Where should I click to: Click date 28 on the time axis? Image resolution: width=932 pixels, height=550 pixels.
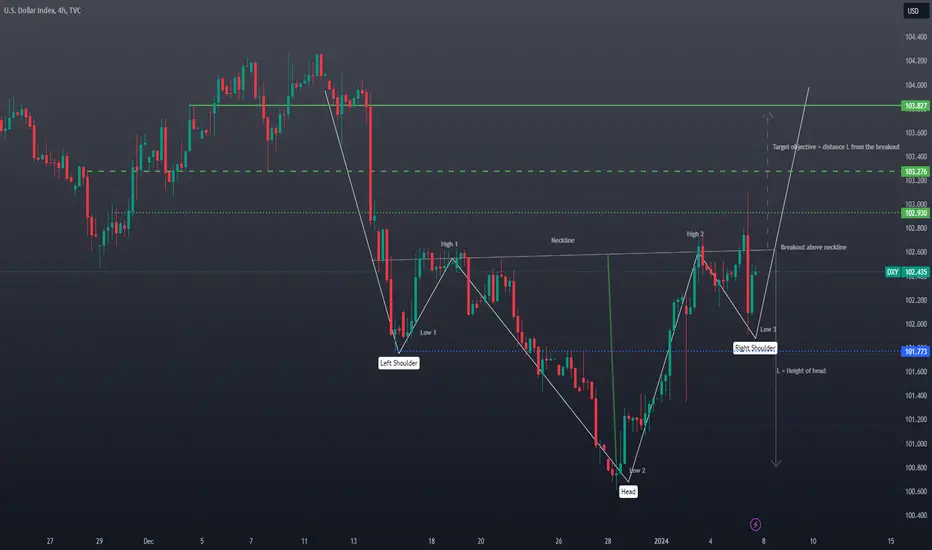(607, 541)
